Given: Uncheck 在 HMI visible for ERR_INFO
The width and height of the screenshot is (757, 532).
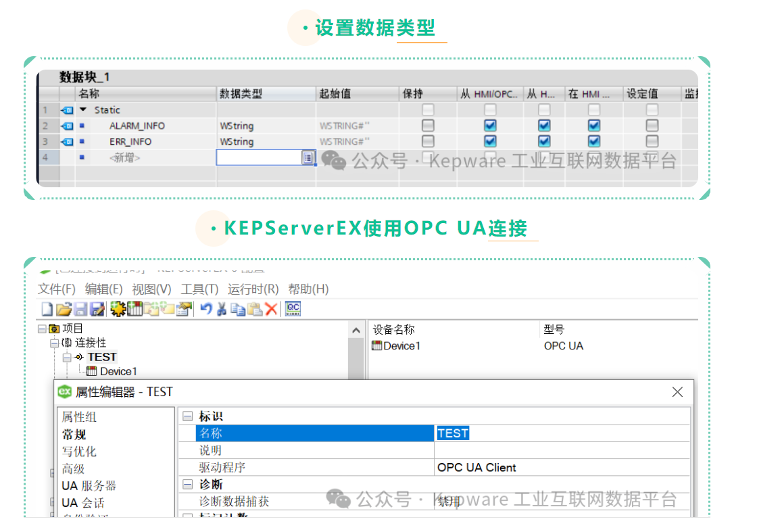Looking at the screenshot, I should [x=594, y=141].
